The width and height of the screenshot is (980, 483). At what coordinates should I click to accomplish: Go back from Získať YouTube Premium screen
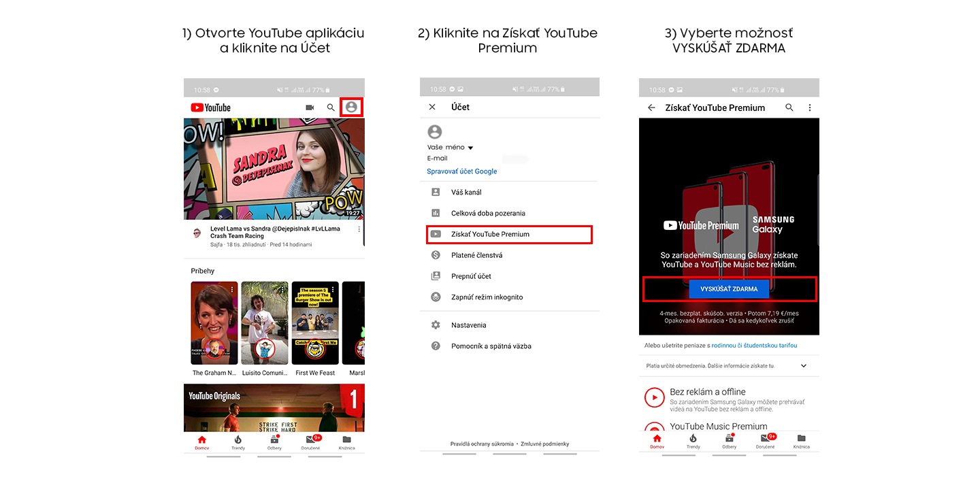tap(651, 107)
